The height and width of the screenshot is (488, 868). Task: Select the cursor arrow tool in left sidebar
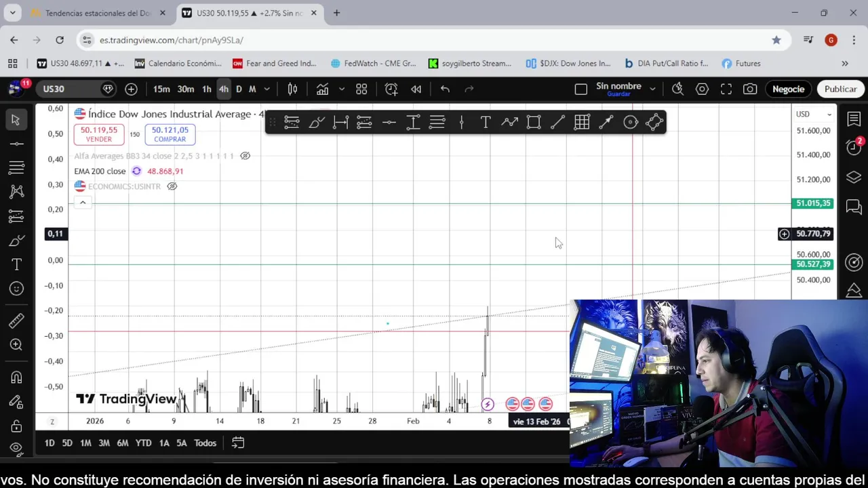point(16,120)
